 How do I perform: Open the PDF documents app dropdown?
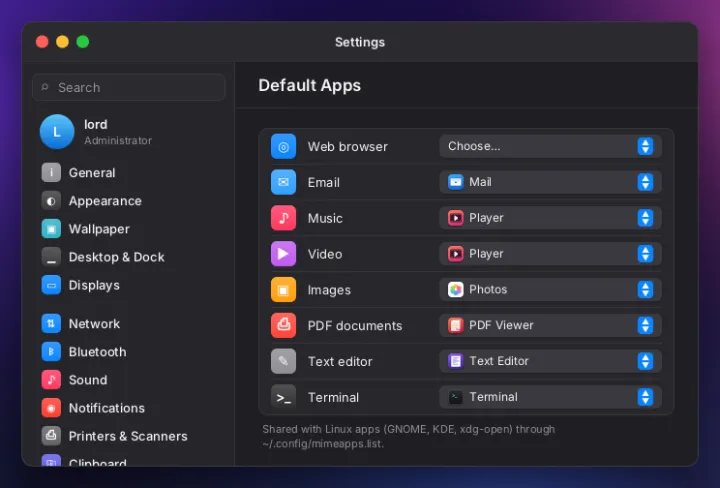(550, 325)
